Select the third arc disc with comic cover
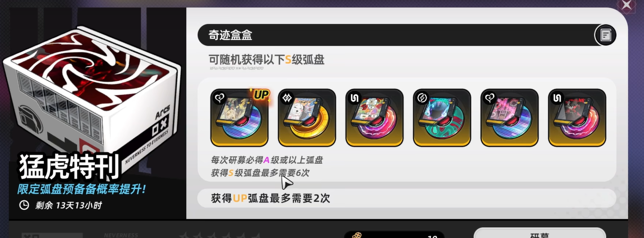Viewport: 644px width, 238px height. click(374, 118)
